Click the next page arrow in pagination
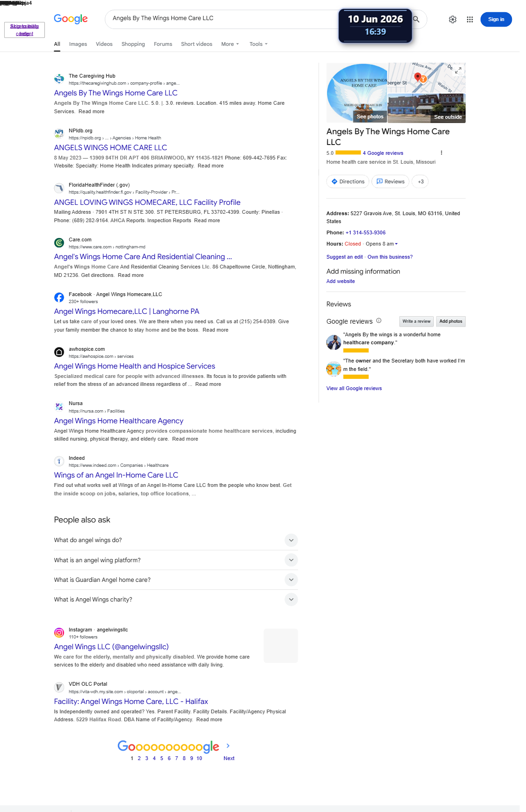The image size is (526, 812). [228, 746]
